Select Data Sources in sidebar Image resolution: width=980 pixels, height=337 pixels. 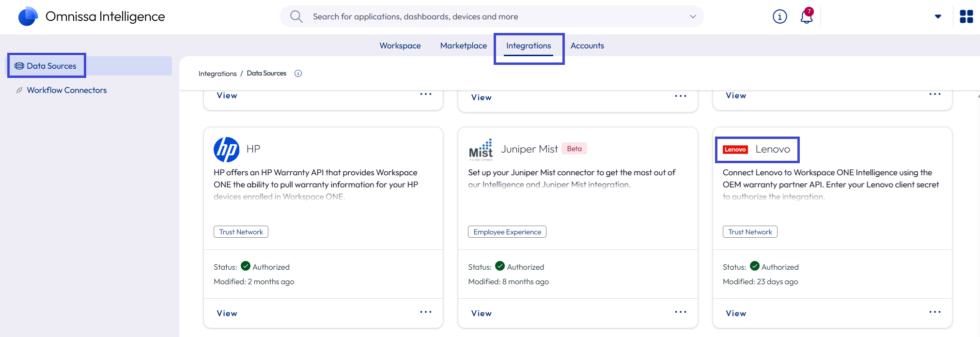[x=89, y=66]
